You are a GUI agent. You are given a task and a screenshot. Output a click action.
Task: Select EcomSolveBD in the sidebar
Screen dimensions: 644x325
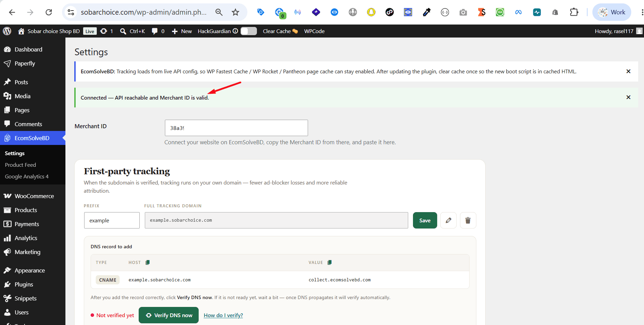33,138
